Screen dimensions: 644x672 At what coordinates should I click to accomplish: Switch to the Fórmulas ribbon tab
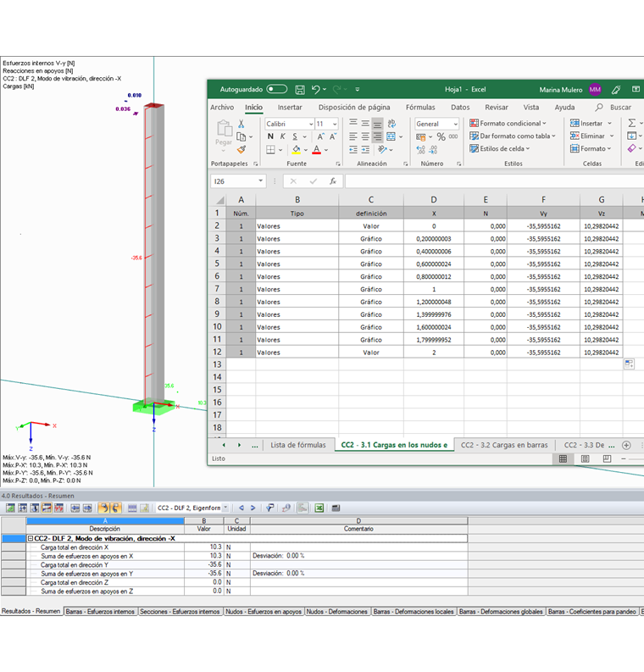click(420, 107)
